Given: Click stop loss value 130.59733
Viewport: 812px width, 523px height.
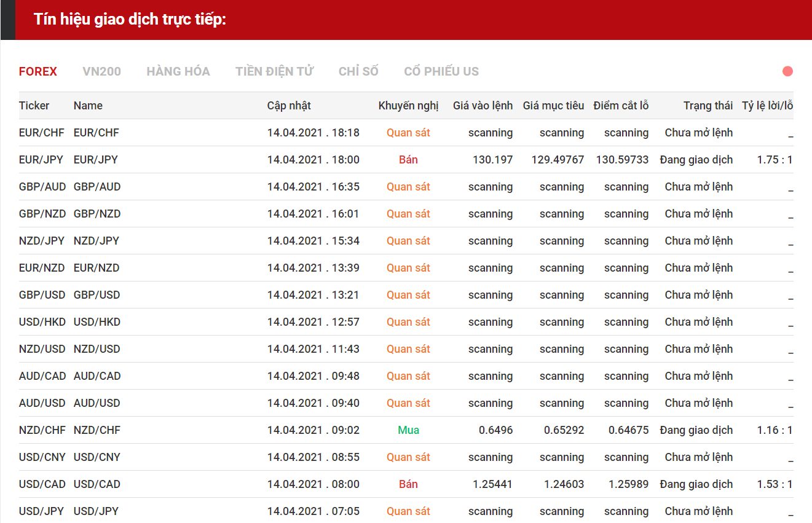Looking at the screenshot, I should [622, 160].
